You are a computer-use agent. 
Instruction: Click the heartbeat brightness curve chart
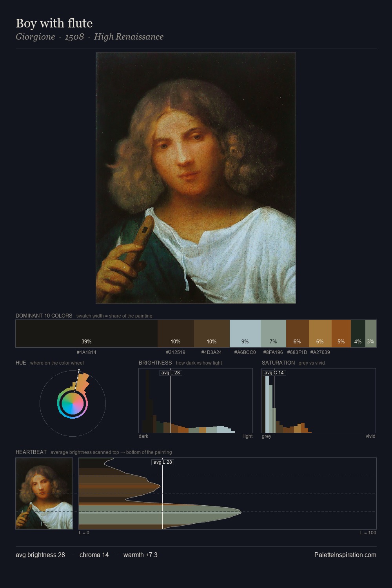tap(227, 494)
